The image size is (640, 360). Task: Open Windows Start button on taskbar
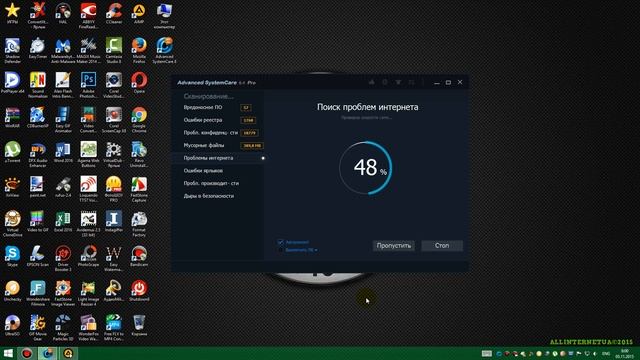tap(8, 353)
